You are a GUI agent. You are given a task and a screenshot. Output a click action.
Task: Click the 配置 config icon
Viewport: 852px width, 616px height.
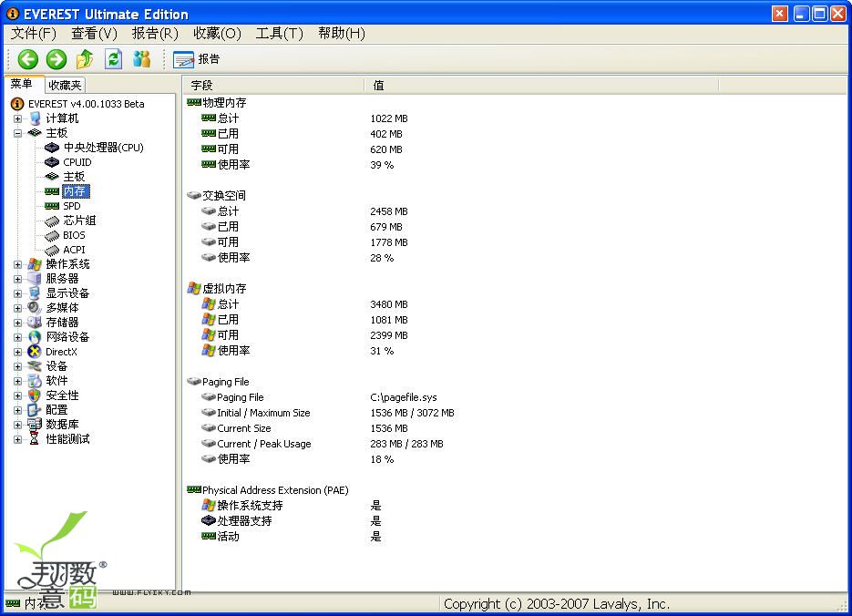35,410
